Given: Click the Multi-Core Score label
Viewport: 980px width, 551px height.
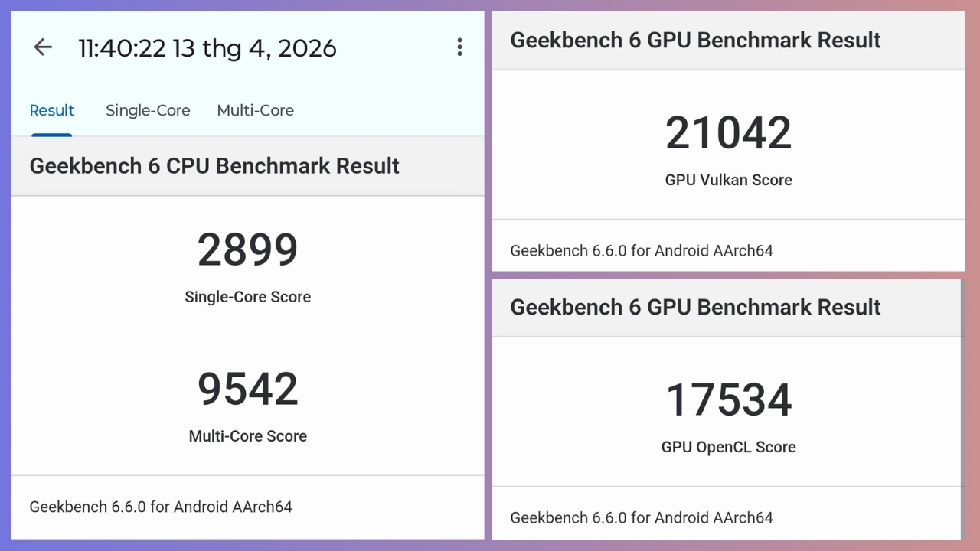Looking at the screenshot, I should [247, 436].
